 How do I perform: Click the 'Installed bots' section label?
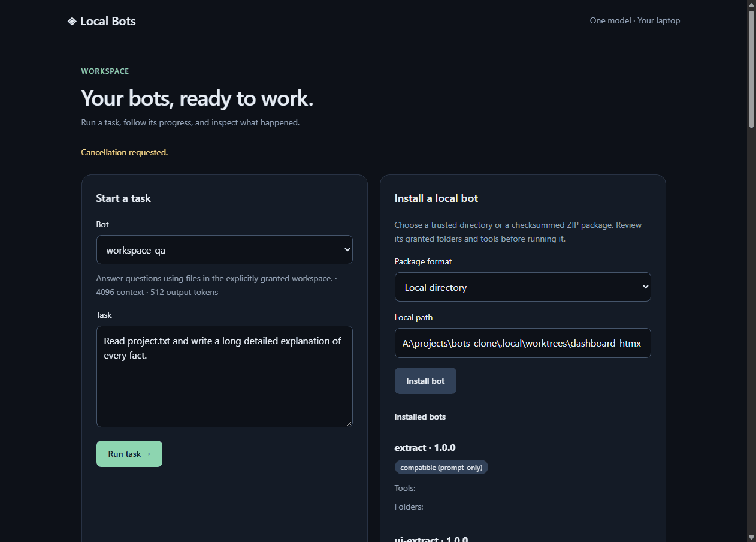[x=420, y=417]
